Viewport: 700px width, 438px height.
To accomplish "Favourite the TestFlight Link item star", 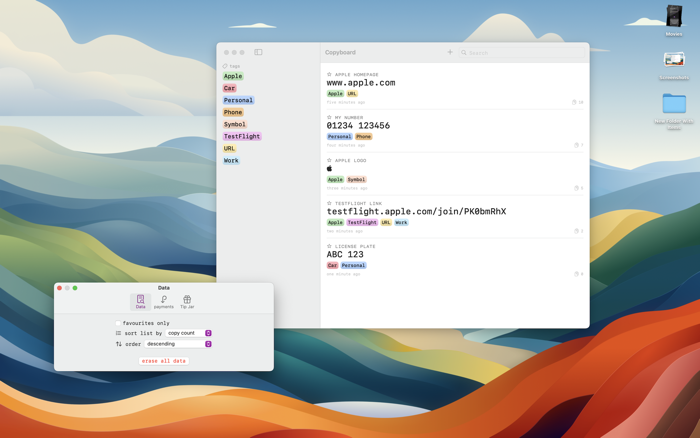I will (329, 203).
